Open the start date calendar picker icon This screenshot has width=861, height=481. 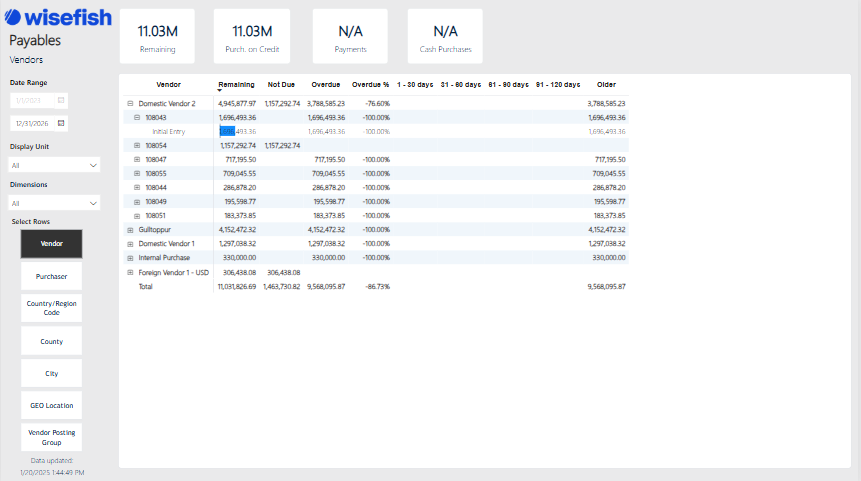coord(61,100)
